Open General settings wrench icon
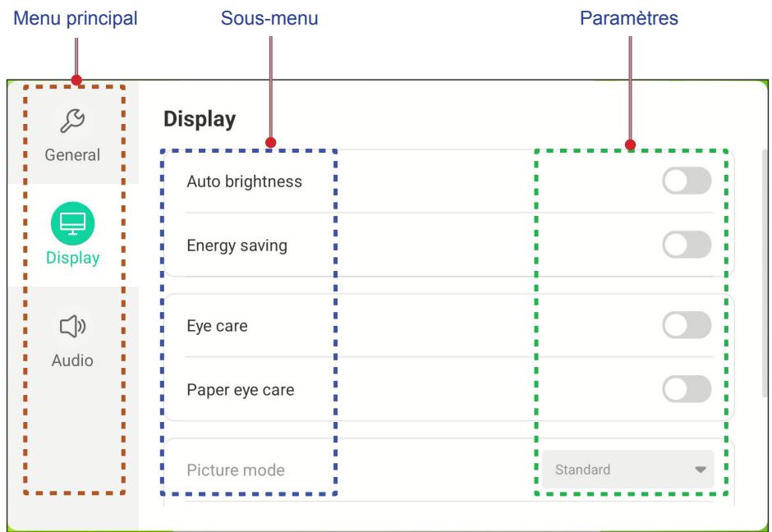Image resolution: width=772 pixels, height=532 pixels. coord(72,121)
